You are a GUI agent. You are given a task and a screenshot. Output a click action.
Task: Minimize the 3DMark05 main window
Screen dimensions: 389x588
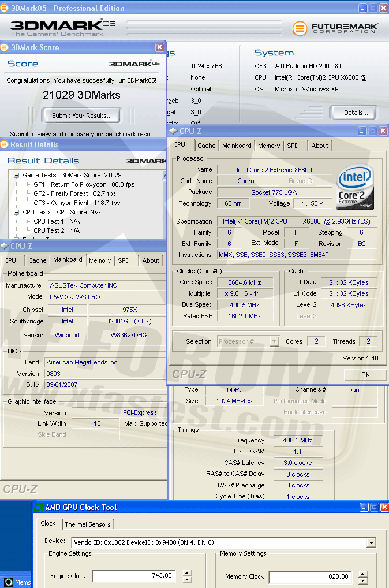pos(362,8)
